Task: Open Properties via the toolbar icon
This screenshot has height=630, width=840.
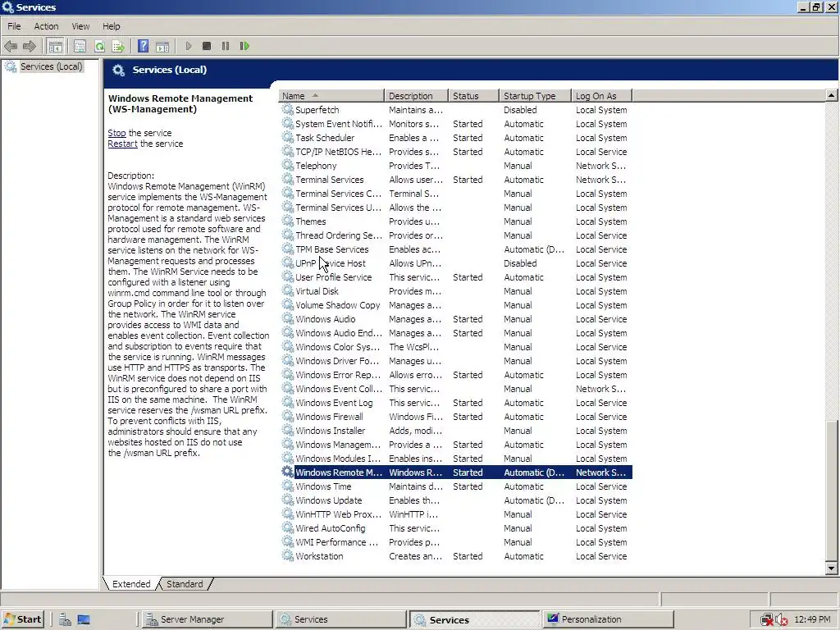Action: coord(80,47)
